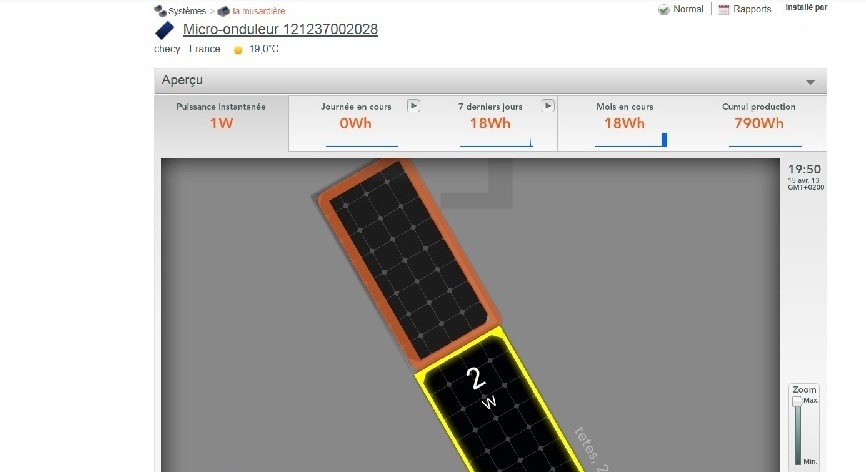
Task: Open the Rapports link
Action: pos(752,9)
